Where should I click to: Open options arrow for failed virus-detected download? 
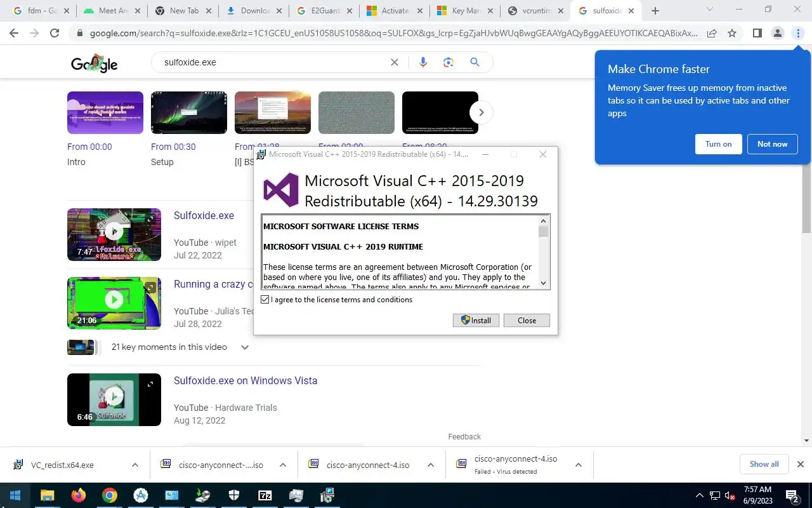pyautogui.click(x=578, y=465)
